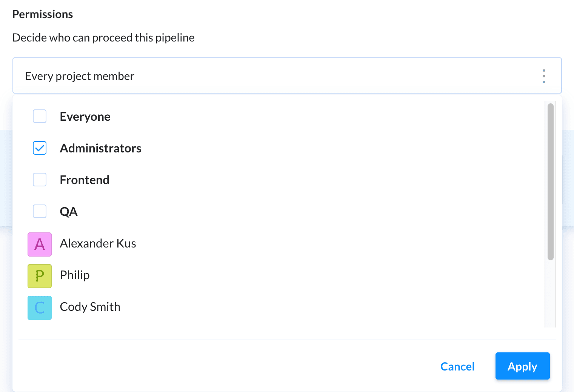The image size is (574, 392).
Task: Click the "QA" group label text
Action: (x=69, y=212)
